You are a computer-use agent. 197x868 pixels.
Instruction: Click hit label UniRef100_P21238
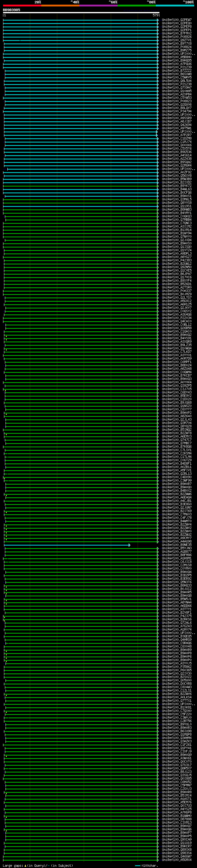pyautogui.click(x=177, y=84)
